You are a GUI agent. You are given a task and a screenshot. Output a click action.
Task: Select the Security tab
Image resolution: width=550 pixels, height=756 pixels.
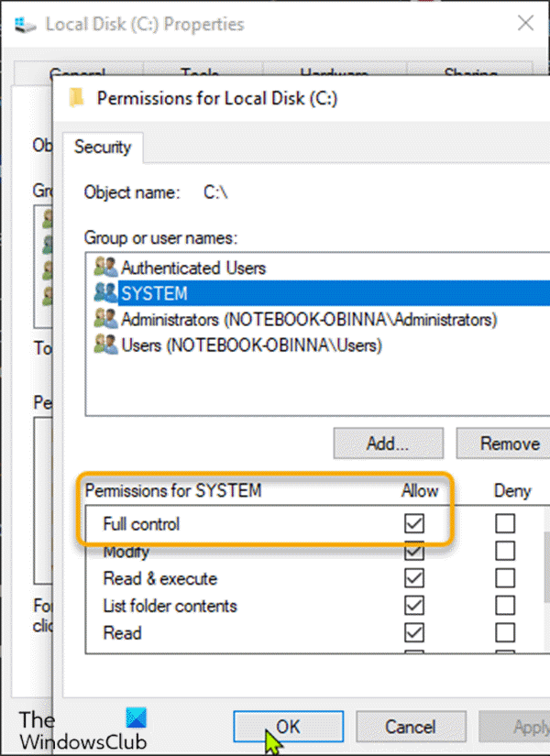click(x=103, y=147)
